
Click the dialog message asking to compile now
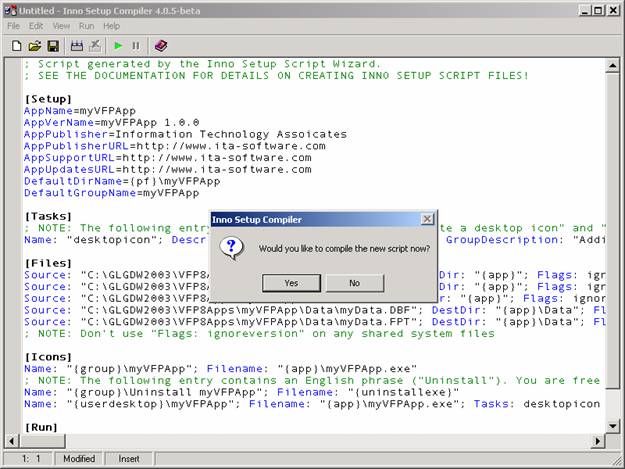click(344, 249)
